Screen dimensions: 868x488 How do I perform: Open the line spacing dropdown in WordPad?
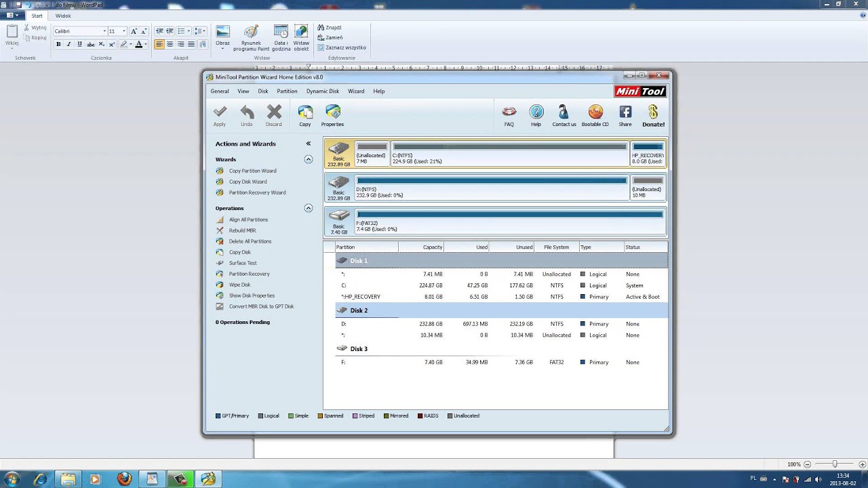[x=200, y=31]
